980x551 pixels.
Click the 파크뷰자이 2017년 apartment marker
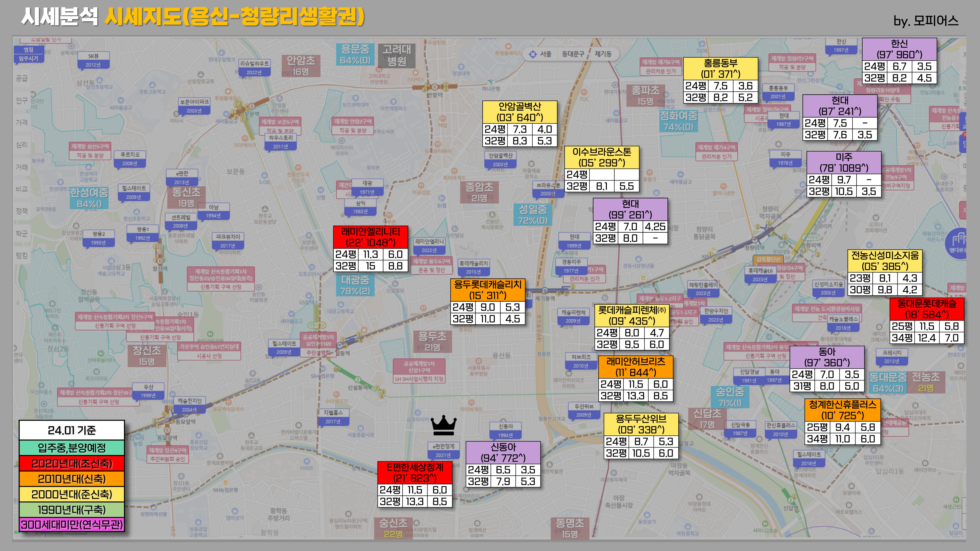228,241
